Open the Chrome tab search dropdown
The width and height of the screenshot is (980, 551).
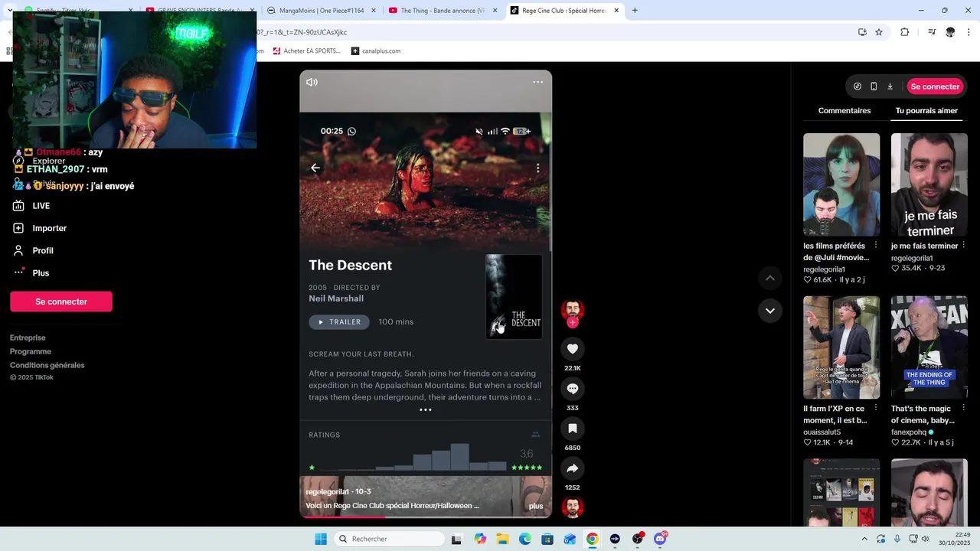click(9, 11)
